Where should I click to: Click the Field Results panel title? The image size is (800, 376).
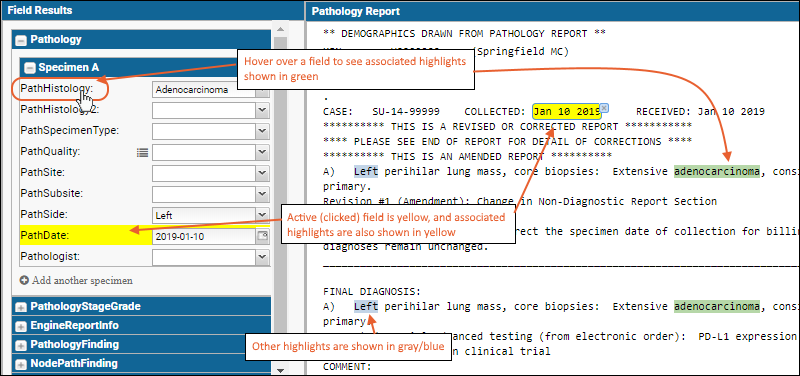pos(40,10)
